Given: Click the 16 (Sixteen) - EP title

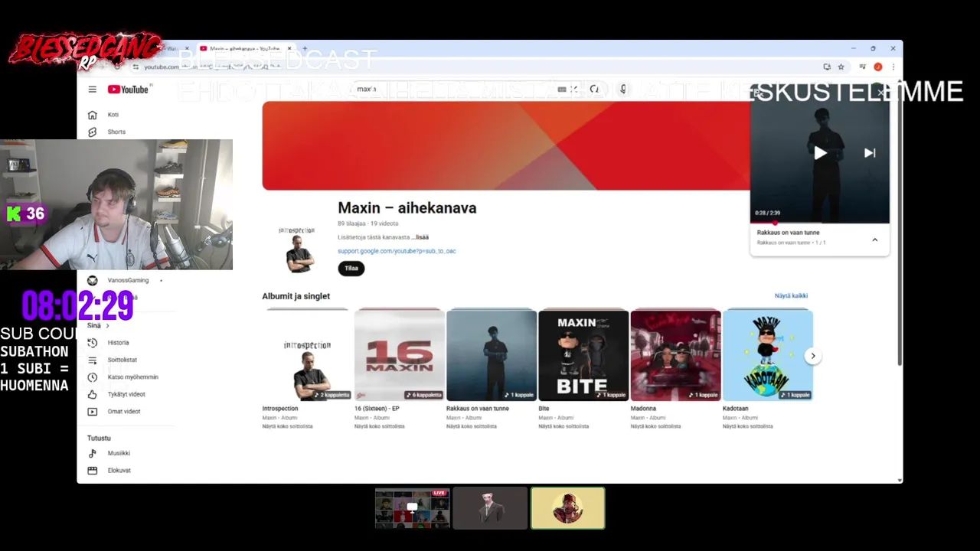Looking at the screenshot, I should pyautogui.click(x=377, y=409).
